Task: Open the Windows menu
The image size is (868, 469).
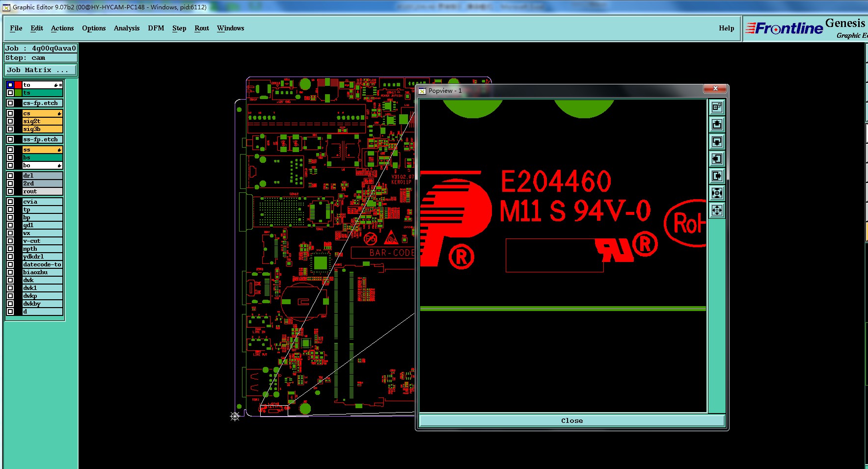Action: click(231, 28)
